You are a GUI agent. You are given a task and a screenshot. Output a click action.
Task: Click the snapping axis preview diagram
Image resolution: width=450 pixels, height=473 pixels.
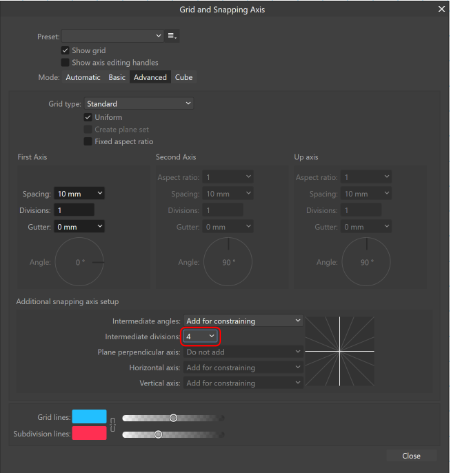point(340,351)
